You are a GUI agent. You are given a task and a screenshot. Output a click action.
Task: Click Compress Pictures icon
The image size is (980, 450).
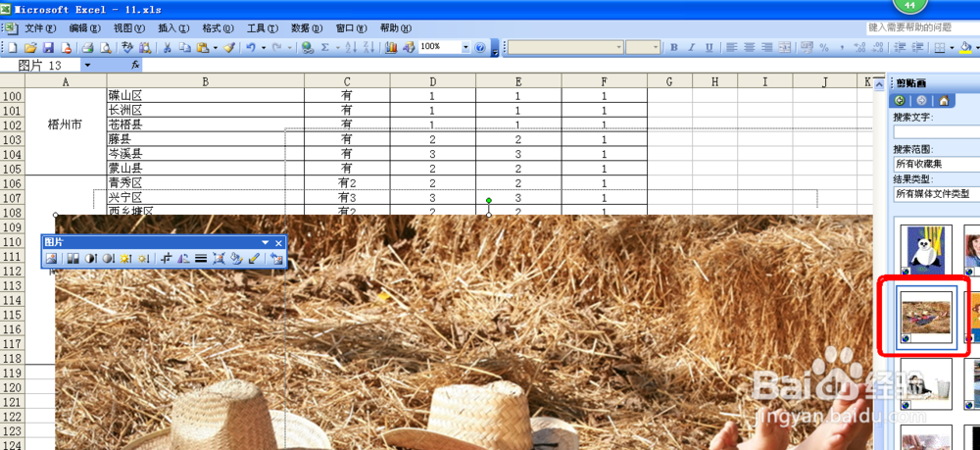[x=219, y=258]
